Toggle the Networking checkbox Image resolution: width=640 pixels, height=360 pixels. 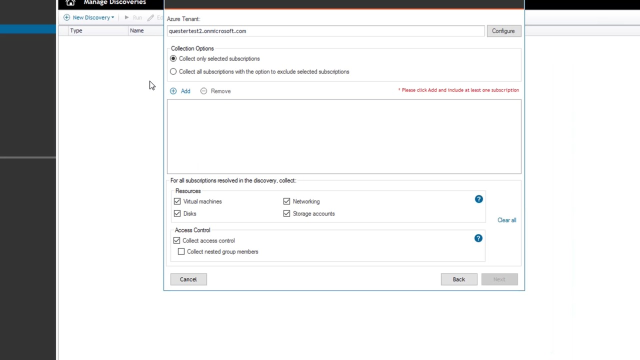coord(287,201)
